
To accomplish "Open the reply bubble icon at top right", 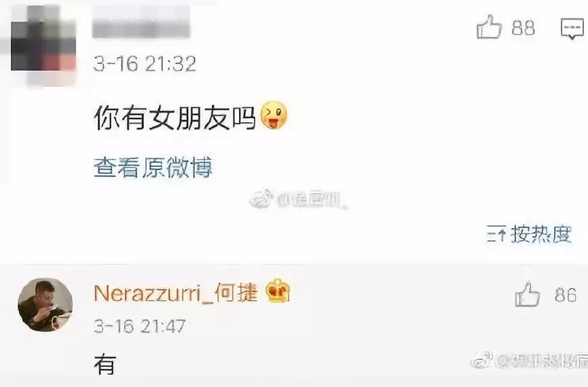I will [572, 29].
